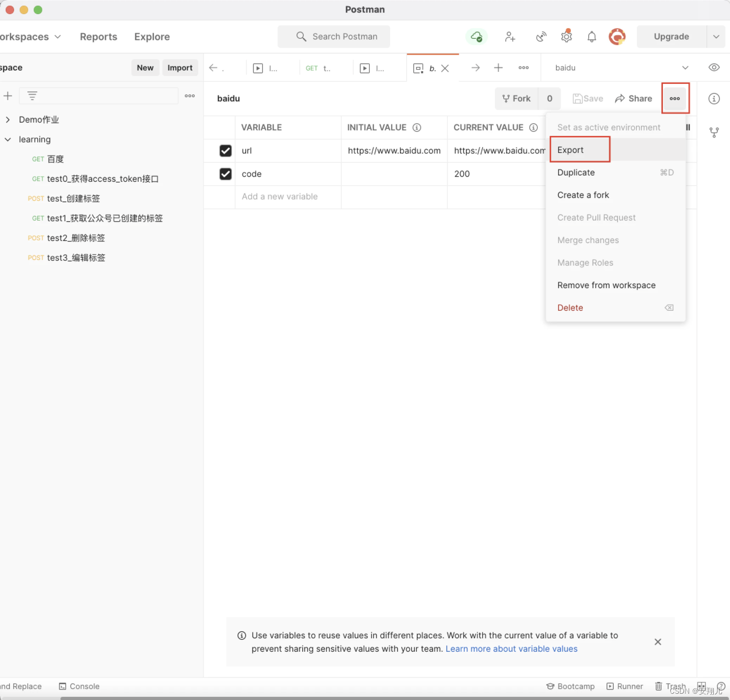Open the notifications bell
The image size is (730, 700).
592,37
